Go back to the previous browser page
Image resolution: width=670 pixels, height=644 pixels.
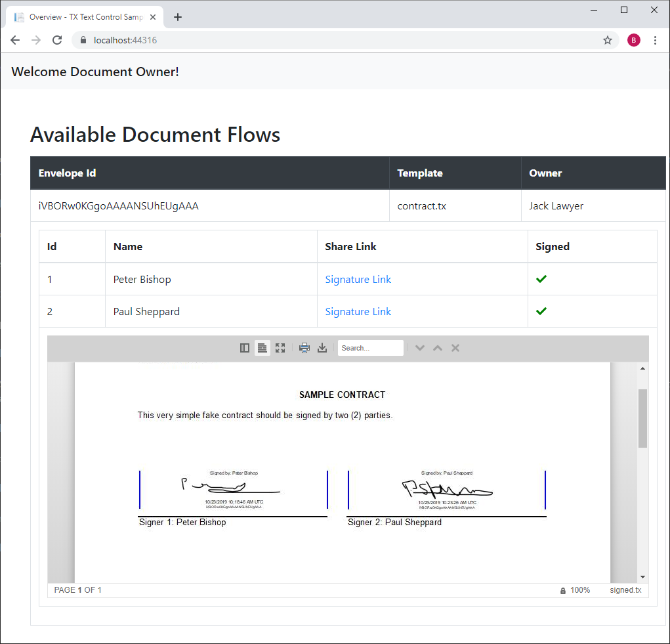click(x=15, y=40)
